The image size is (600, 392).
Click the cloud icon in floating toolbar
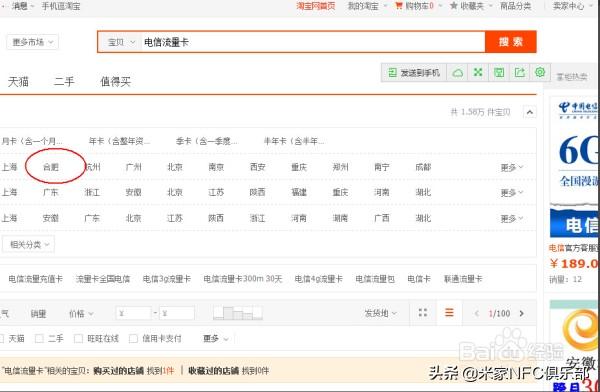point(458,73)
